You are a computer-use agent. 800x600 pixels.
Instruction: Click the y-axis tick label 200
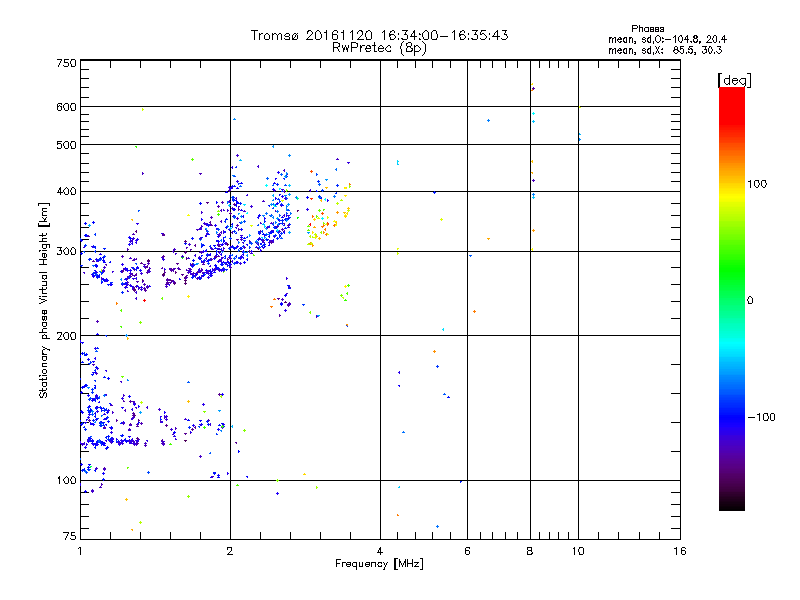(66, 336)
